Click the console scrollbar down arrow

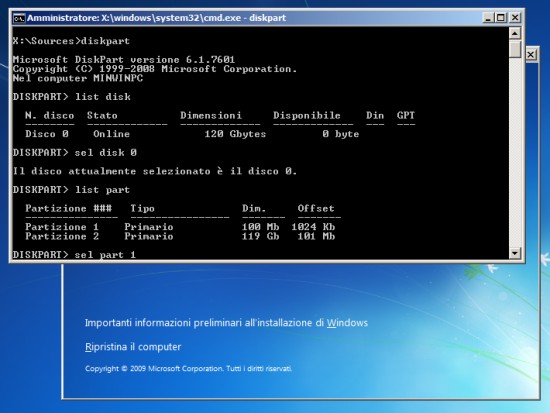(515, 253)
